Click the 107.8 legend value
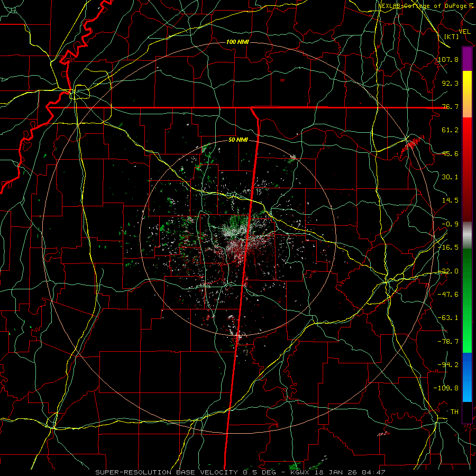 click(x=448, y=59)
